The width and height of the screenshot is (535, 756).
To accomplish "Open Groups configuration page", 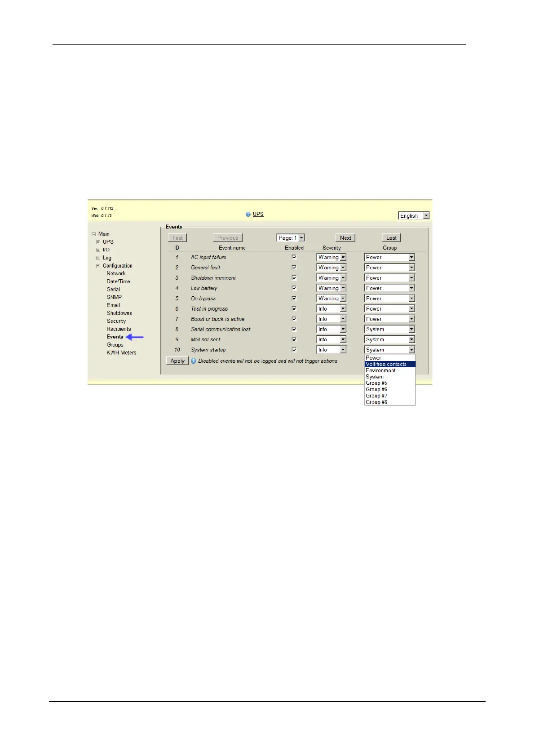I will 115,345.
